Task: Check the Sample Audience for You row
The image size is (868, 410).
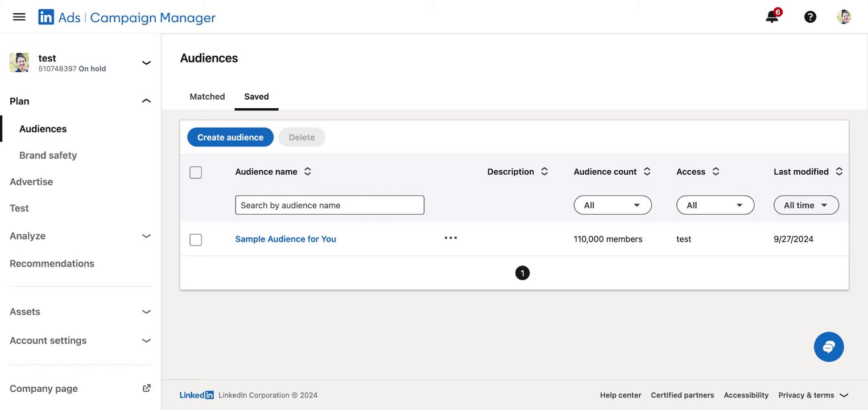Action: click(196, 240)
